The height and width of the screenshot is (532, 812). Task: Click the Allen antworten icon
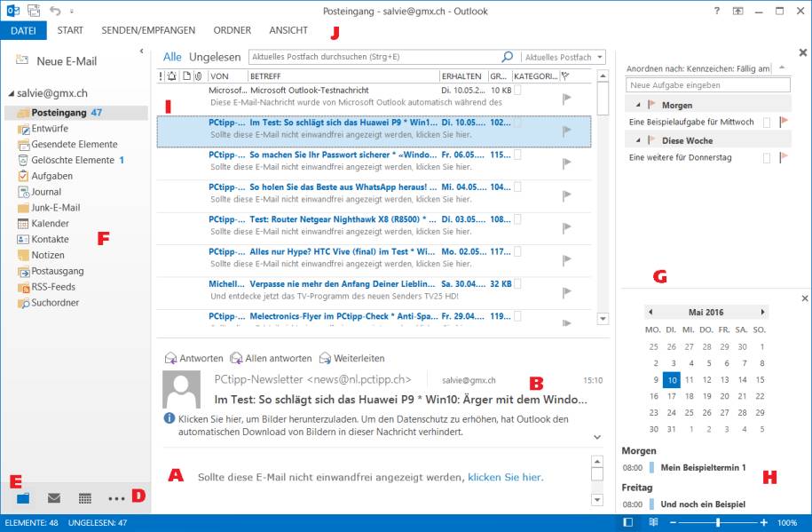pos(235,358)
